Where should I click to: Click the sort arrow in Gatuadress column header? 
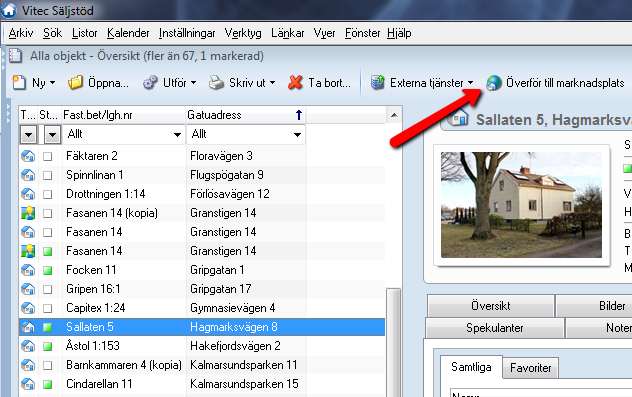[x=299, y=115]
